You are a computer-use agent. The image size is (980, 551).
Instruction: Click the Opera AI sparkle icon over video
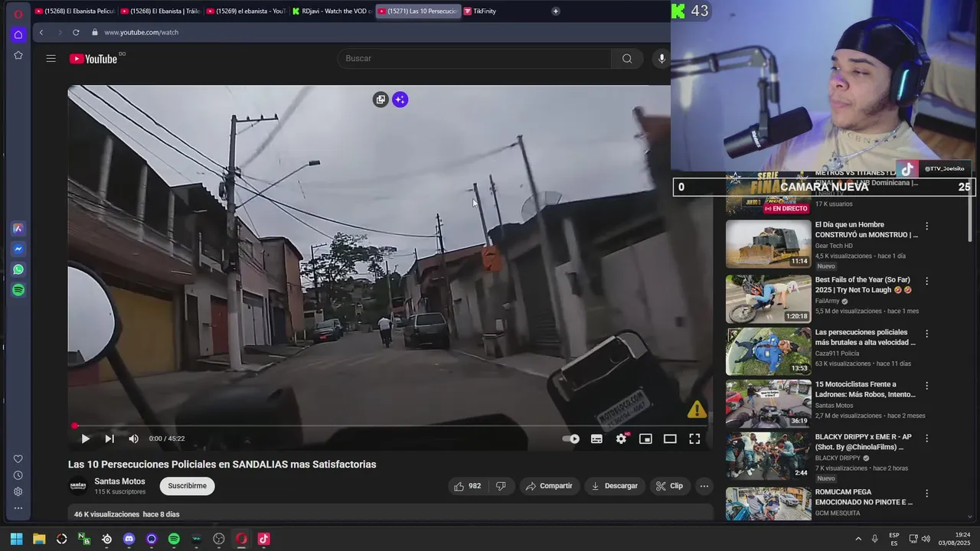(400, 99)
